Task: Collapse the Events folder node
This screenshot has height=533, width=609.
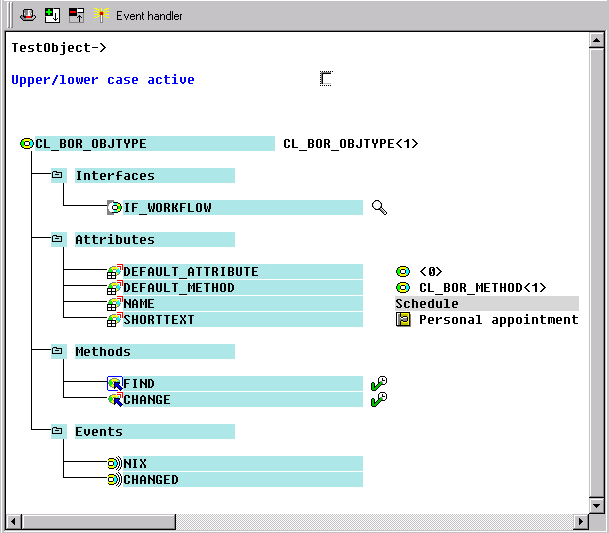Action: click(59, 432)
